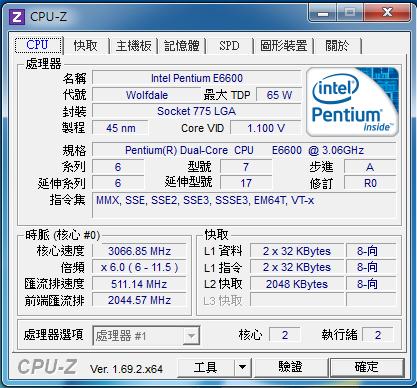Close the CPU-Z window

387,13
